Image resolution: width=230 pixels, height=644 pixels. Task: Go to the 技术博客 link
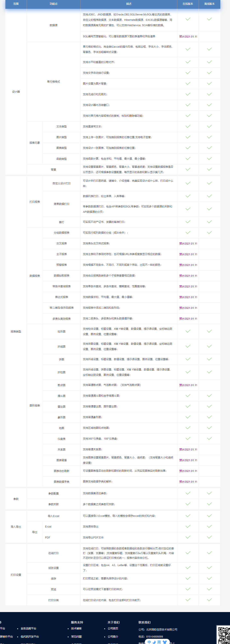[x=77, y=628]
